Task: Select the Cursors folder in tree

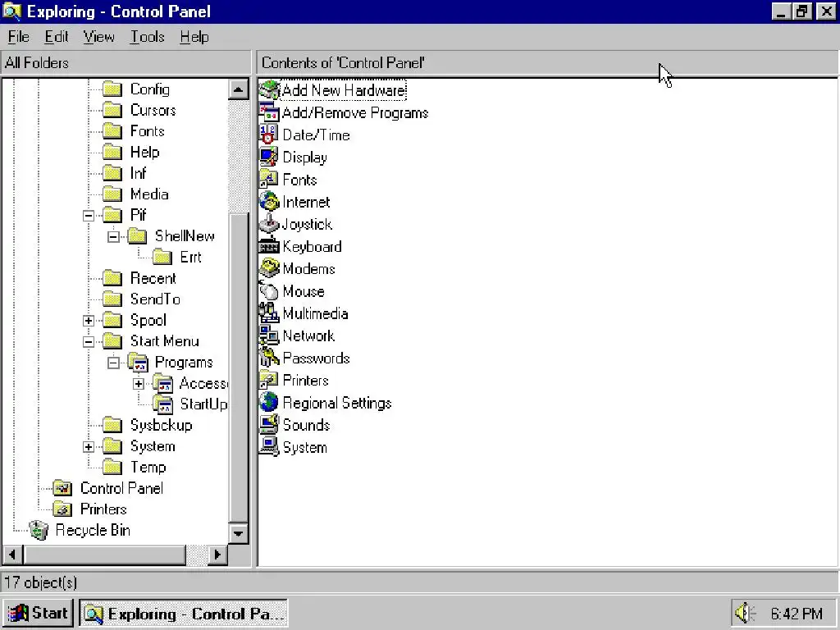Action: tap(153, 111)
